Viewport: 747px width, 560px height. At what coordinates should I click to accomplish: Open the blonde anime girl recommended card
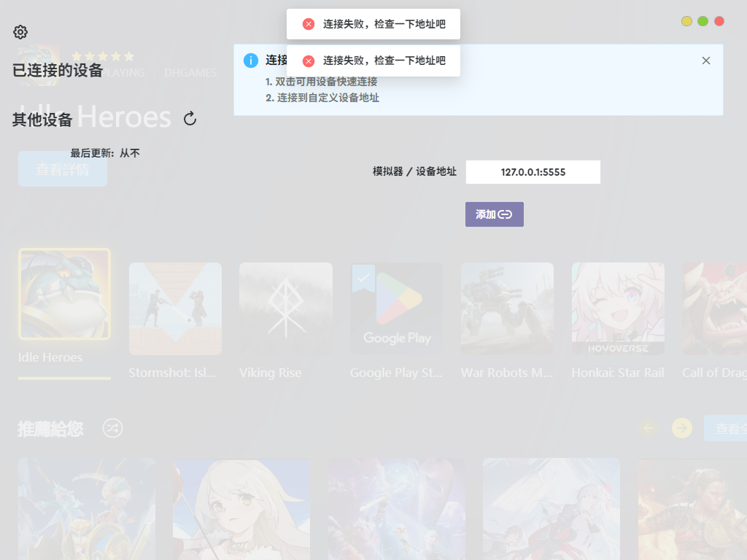tap(241, 509)
